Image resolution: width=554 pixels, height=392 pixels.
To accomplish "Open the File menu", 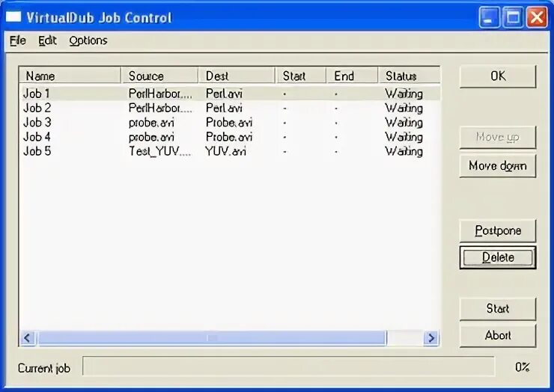I will [18, 40].
